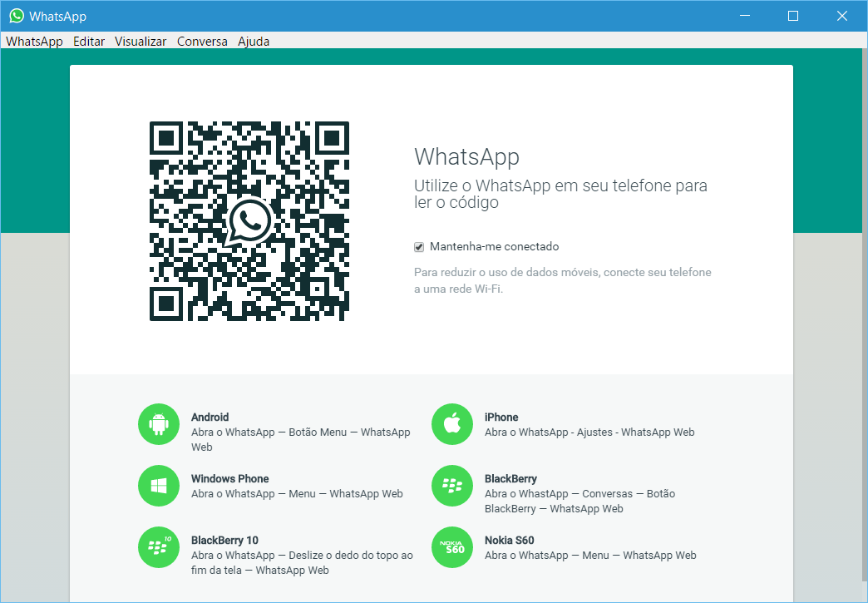Click the WhatsApp logo in QR code center

[x=249, y=221]
